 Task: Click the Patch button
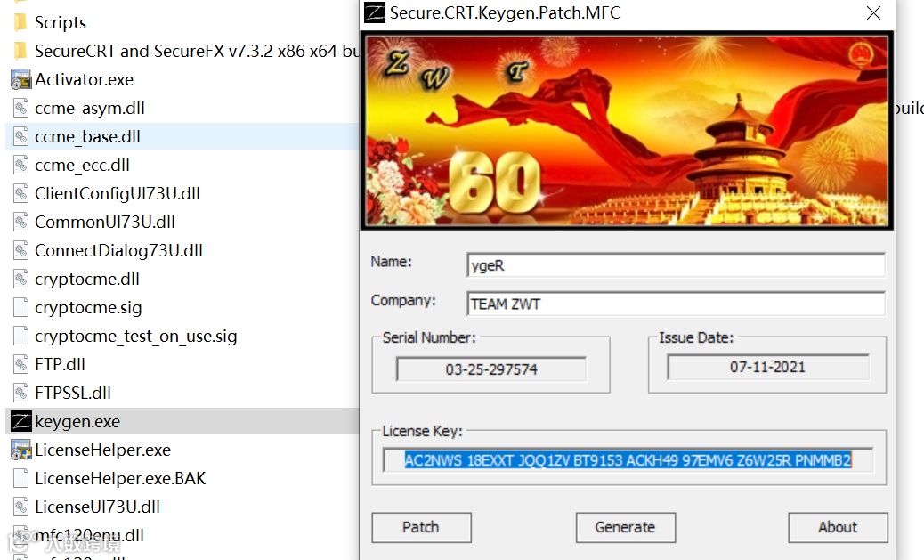point(421,527)
